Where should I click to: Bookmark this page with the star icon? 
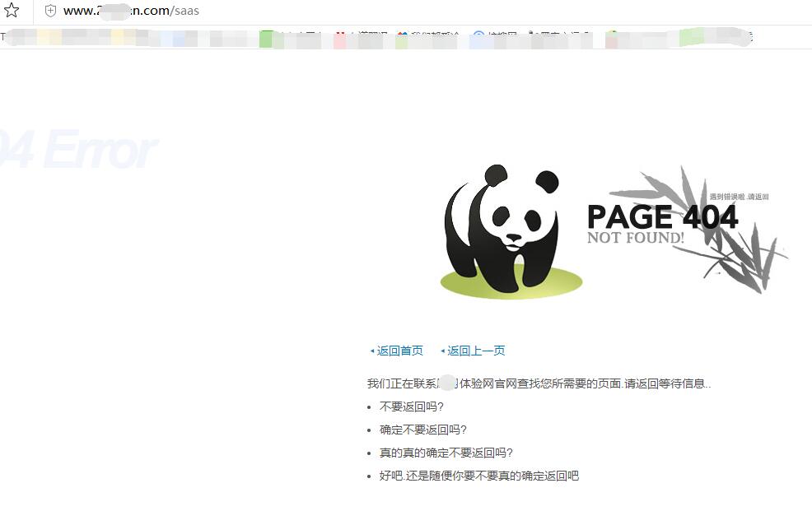[x=12, y=11]
